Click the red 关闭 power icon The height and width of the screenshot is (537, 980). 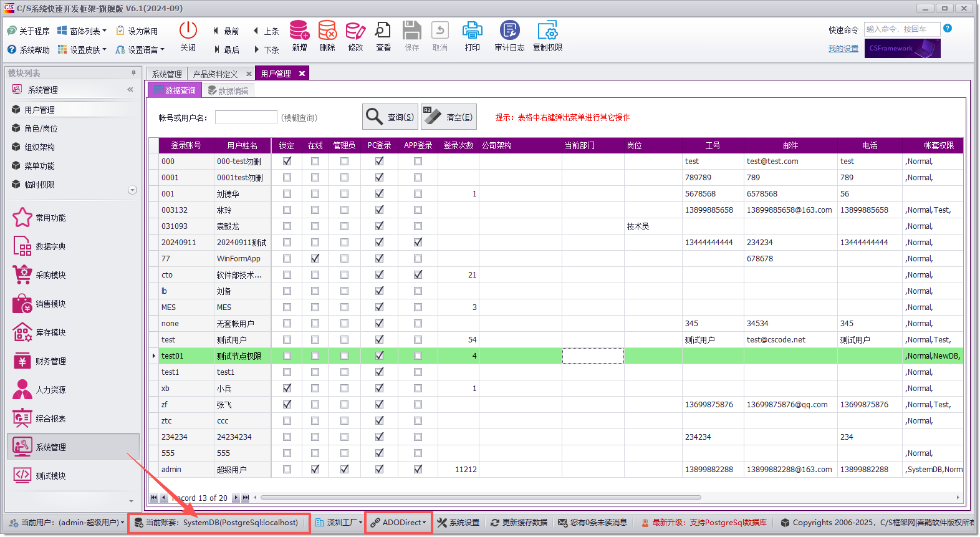188,36
